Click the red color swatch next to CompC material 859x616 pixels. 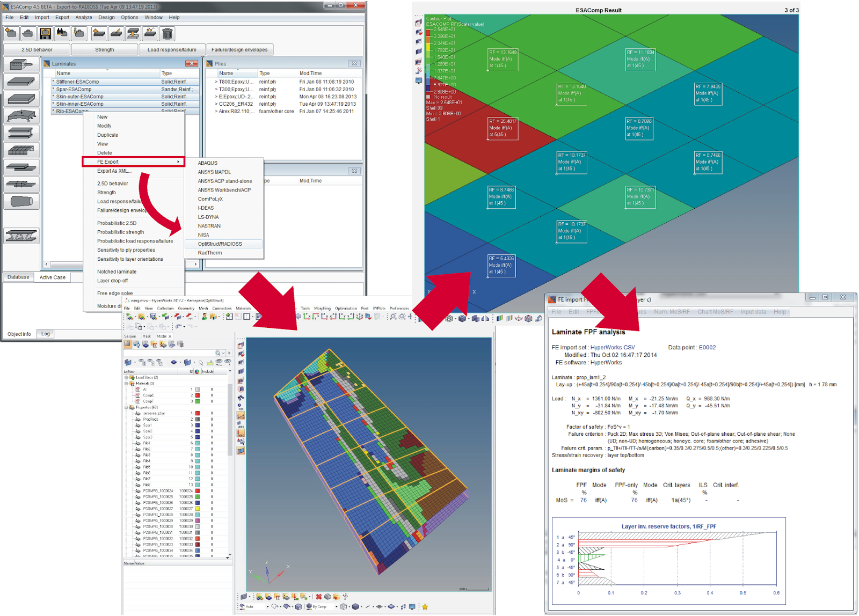point(198,395)
